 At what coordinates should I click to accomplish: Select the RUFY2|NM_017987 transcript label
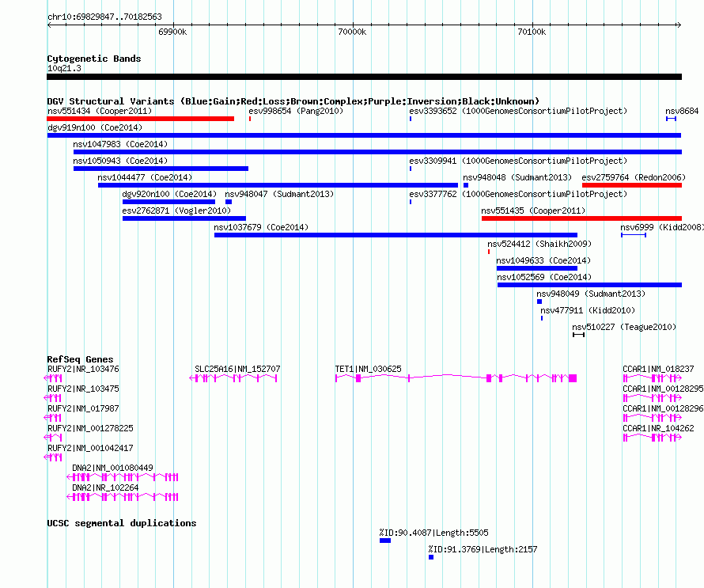(83, 408)
